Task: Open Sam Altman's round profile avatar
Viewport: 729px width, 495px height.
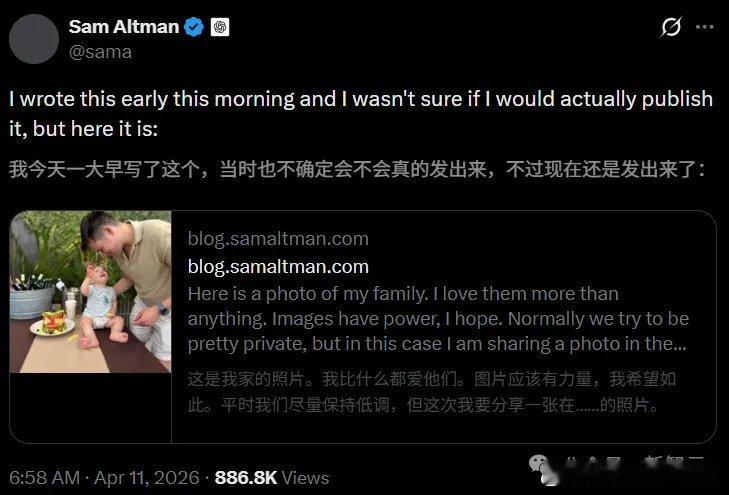Action: pos(34,39)
